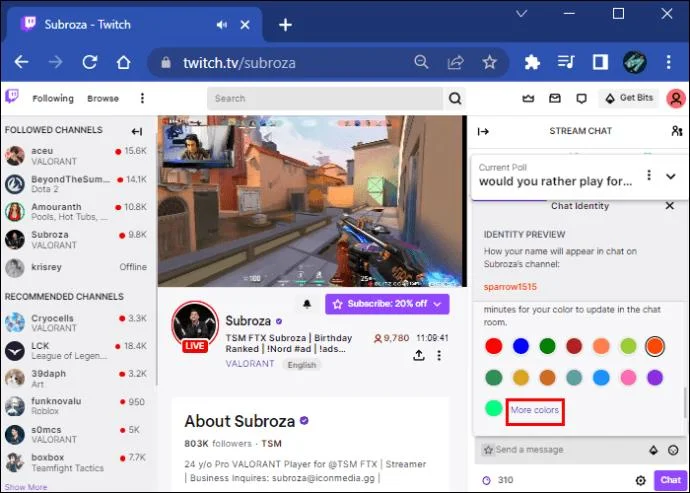Pick the purple blue-violet color swatch
Image resolution: width=690 pixels, height=493 pixels.
click(x=655, y=377)
